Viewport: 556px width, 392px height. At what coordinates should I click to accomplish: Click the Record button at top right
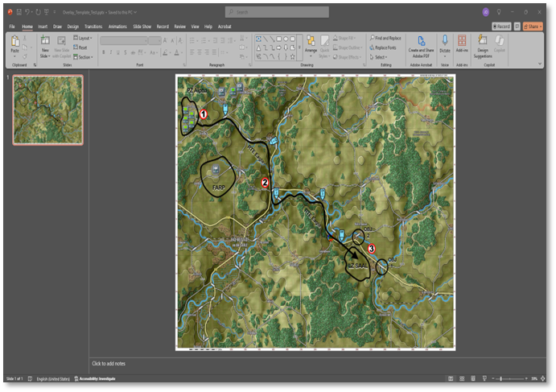tap(500, 27)
